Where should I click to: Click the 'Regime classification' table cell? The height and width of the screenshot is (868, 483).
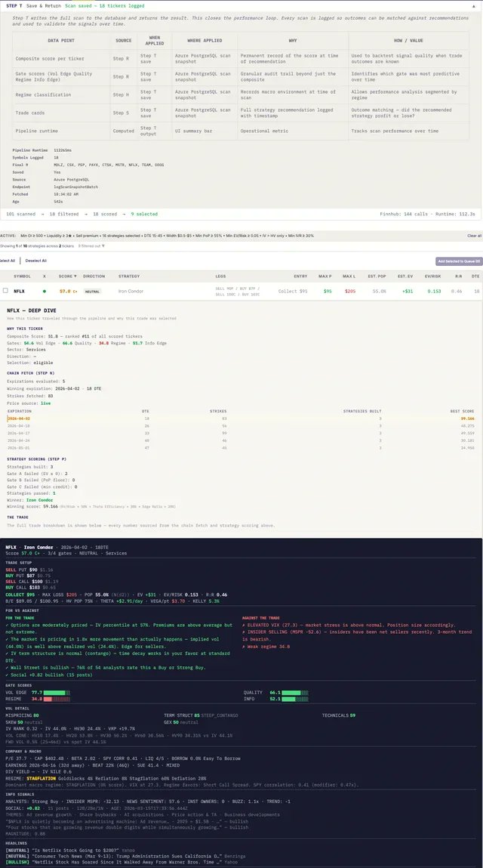61,94
